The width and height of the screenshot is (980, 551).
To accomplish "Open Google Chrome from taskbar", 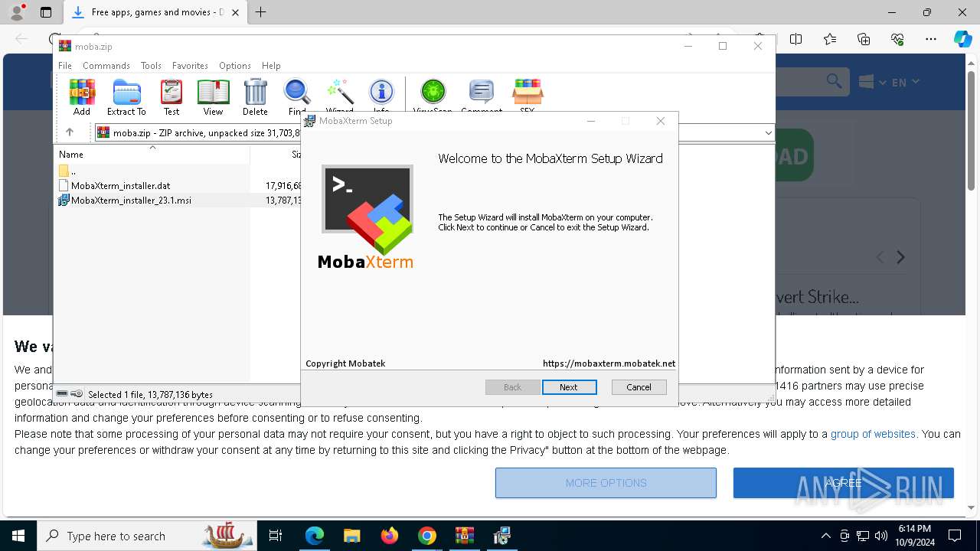I will [427, 536].
